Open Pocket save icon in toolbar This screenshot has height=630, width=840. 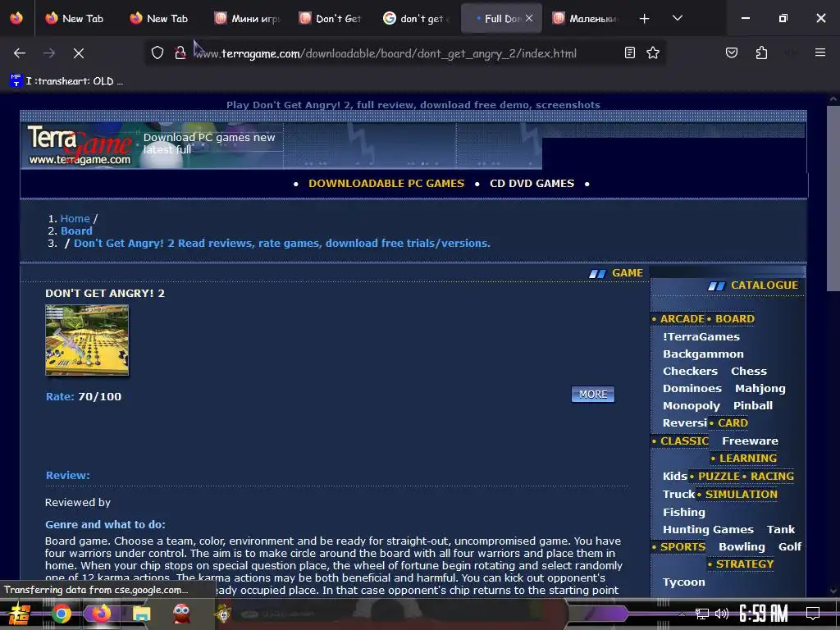point(731,52)
